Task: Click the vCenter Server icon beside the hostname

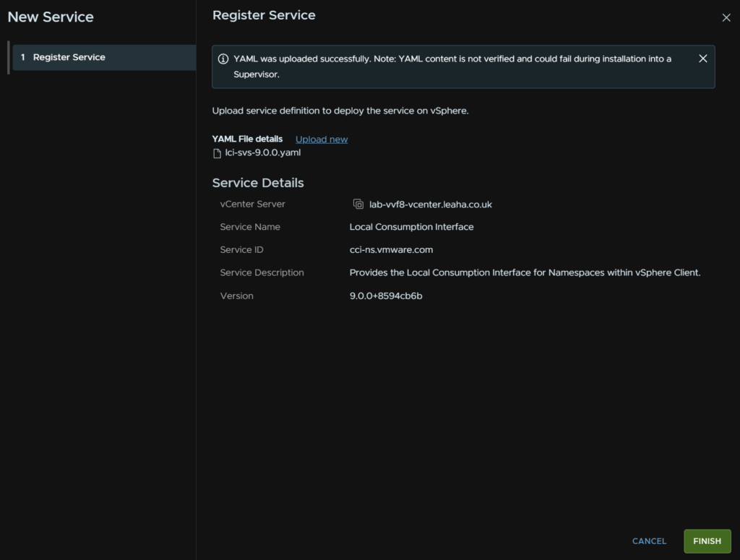Action: pyautogui.click(x=358, y=204)
